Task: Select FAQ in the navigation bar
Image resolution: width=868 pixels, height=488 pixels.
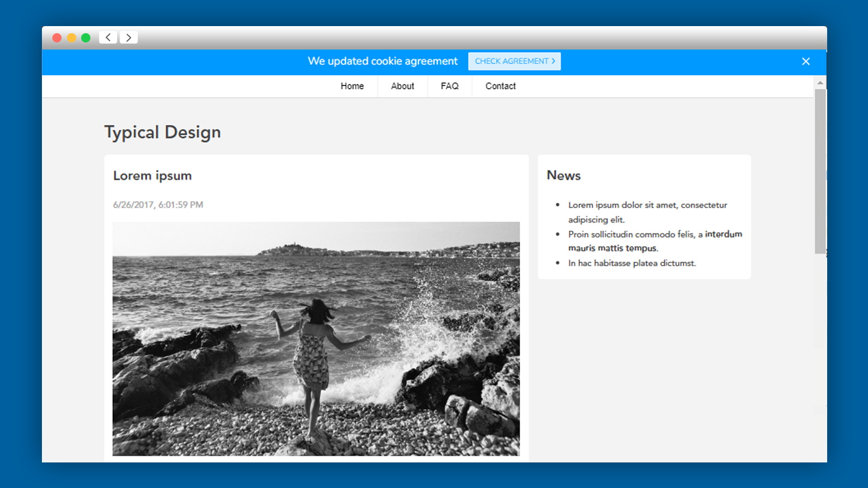Action: (x=449, y=86)
